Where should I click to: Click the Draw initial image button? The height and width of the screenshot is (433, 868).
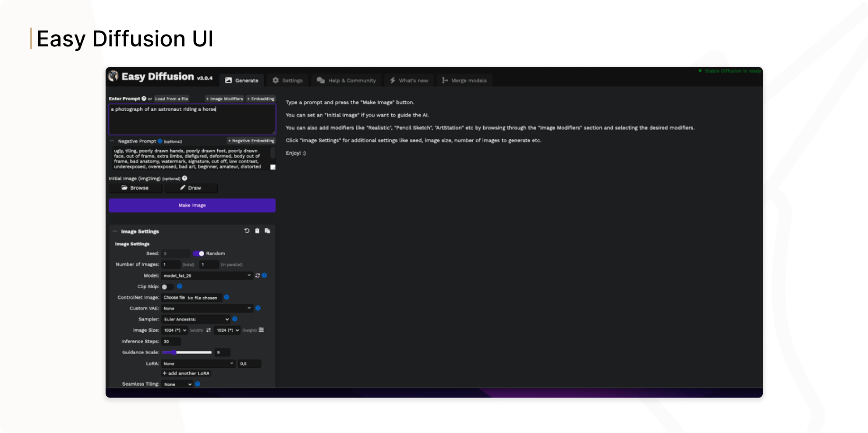191,188
